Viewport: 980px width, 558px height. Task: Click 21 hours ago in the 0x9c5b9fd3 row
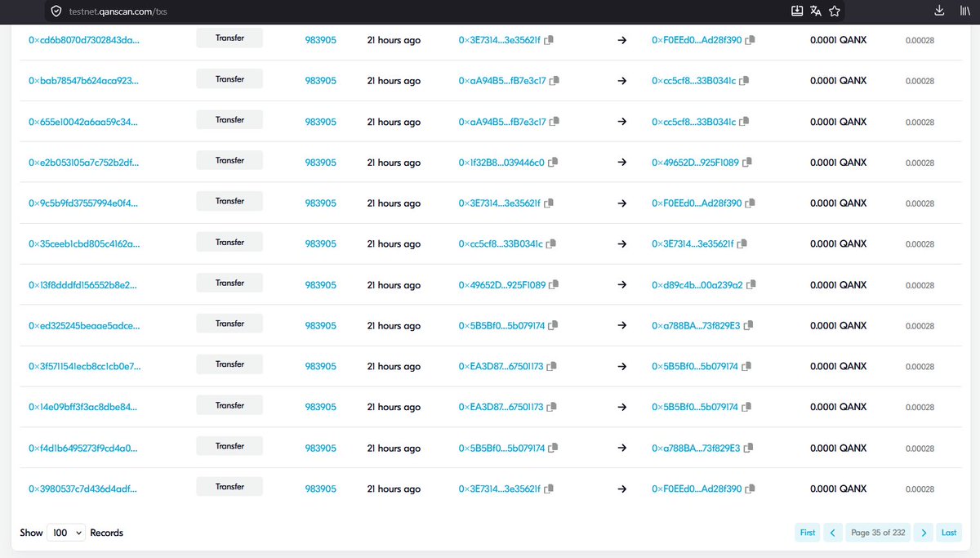[x=394, y=203]
